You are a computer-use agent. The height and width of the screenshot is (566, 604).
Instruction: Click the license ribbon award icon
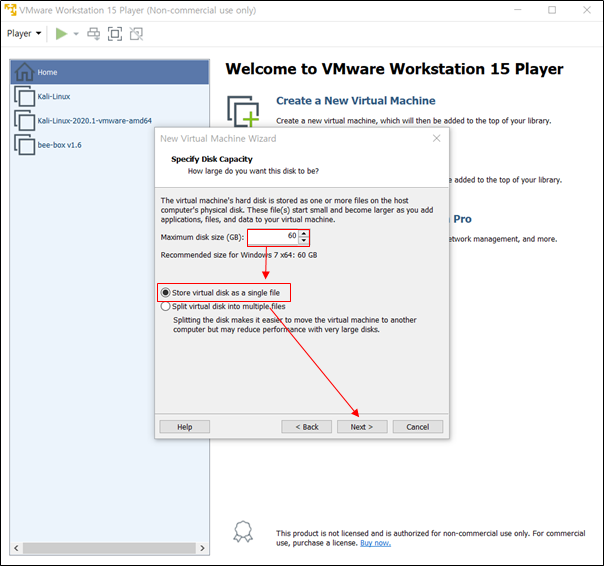(243, 532)
